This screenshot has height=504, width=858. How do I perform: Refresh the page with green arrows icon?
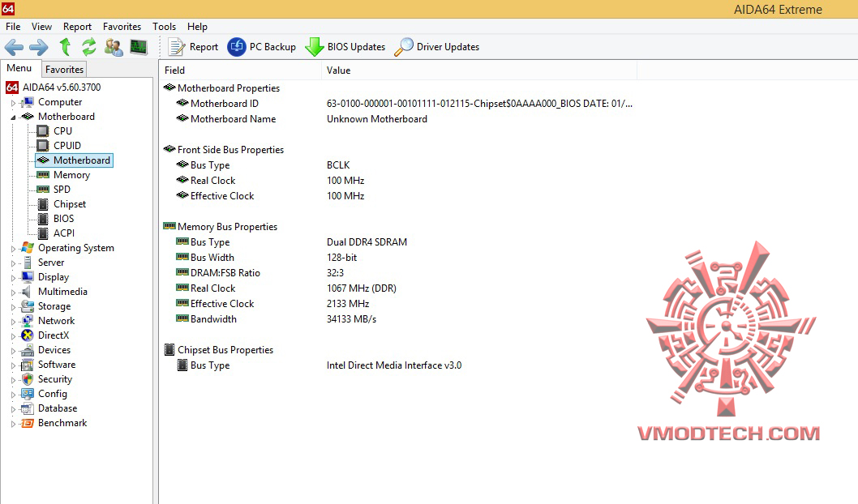point(88,47)
